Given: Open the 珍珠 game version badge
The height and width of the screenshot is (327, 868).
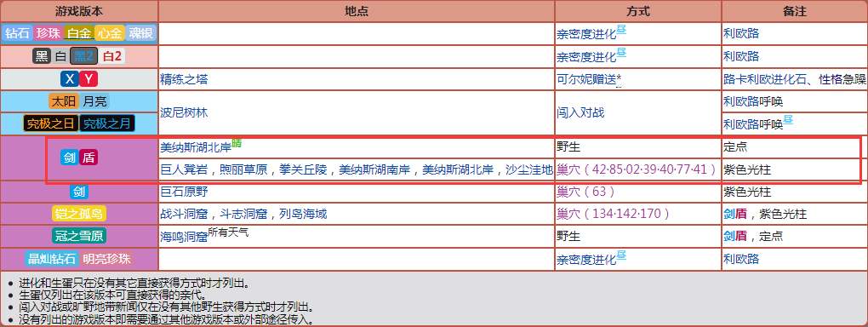Looking at the screenshot, I should tap(48, 33).
